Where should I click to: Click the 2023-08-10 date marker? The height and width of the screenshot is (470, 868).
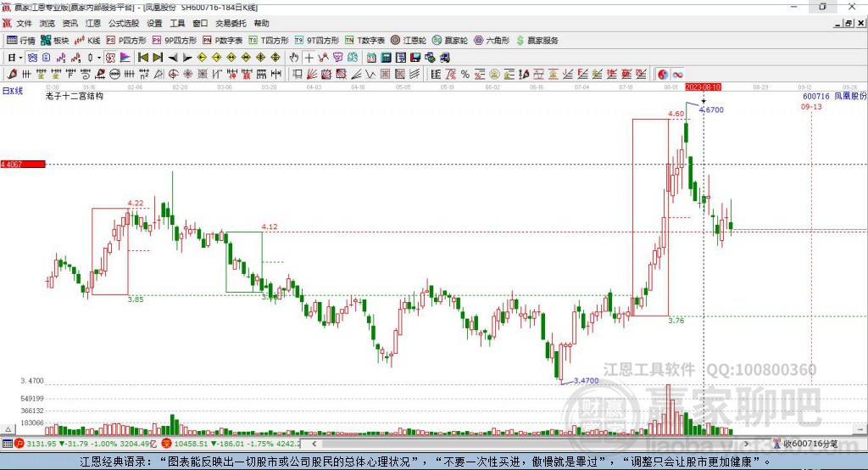tap(703, 87)
